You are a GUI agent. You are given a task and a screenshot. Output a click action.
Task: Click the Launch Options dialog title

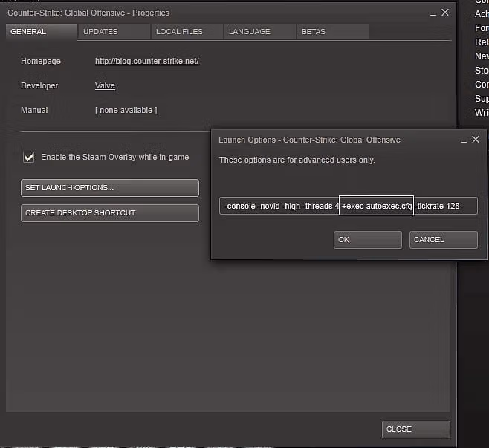click(309, 140)
